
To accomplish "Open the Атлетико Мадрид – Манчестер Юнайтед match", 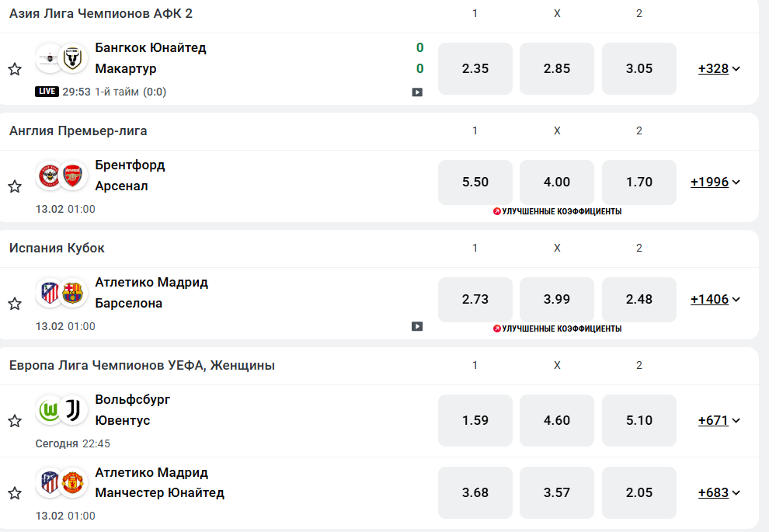I will coord(159,482).
